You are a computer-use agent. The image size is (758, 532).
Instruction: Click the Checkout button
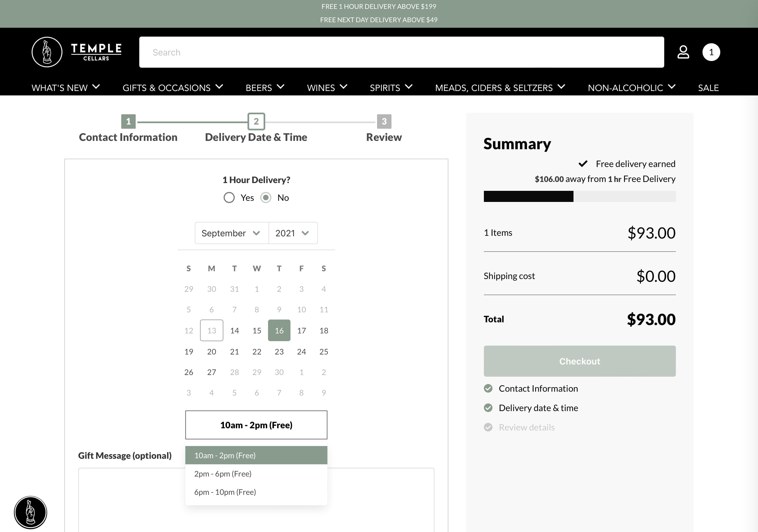click(579, 361)
